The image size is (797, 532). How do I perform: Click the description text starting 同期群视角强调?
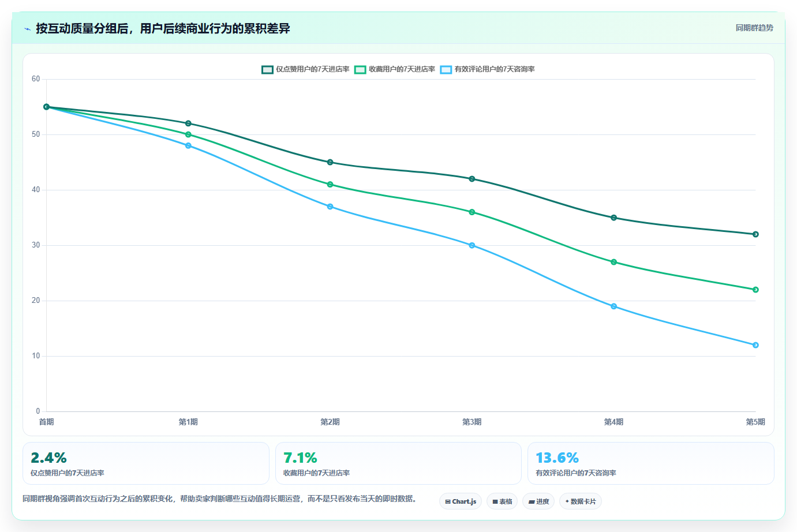tap(219, 499)
